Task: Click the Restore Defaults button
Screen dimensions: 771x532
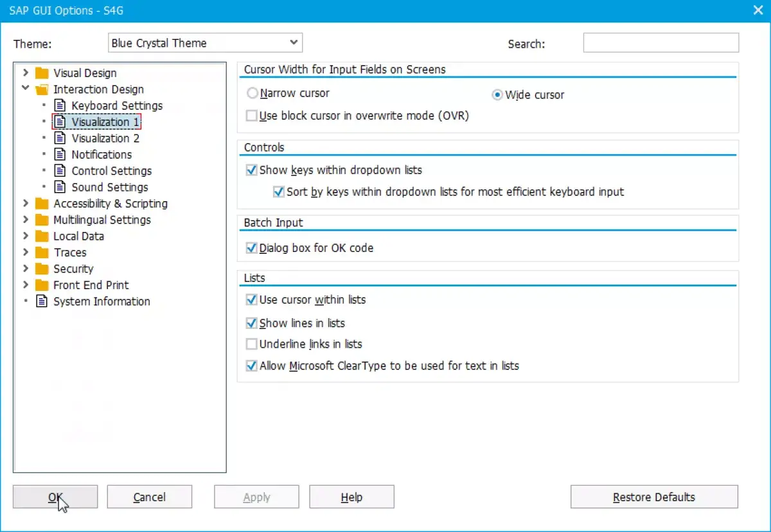Action: (654, 497)
